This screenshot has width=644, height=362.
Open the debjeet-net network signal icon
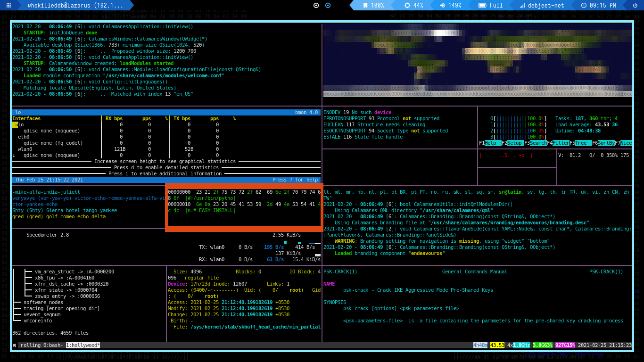(522, 6)
